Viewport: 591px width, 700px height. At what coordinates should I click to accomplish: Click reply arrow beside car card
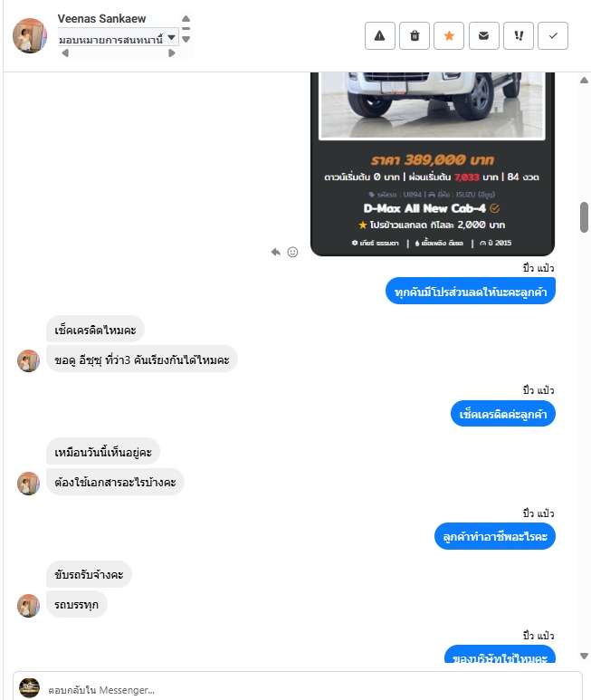tap(276, 253)
